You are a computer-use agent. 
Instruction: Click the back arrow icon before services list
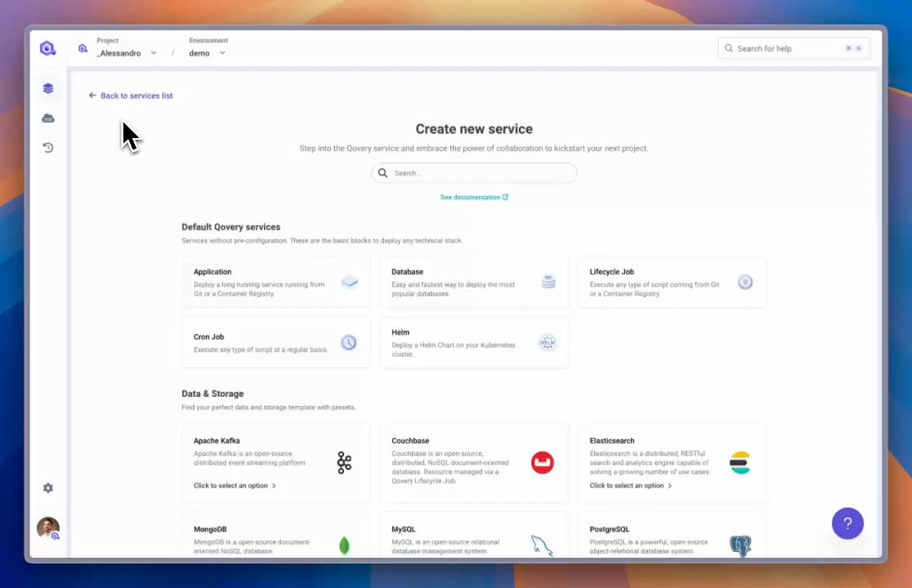[92, 96]
